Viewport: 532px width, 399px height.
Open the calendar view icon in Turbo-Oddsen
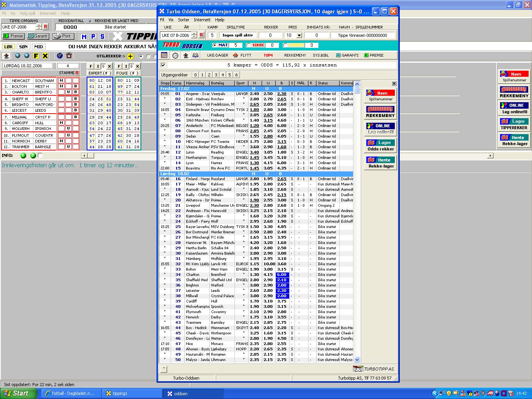164,55
